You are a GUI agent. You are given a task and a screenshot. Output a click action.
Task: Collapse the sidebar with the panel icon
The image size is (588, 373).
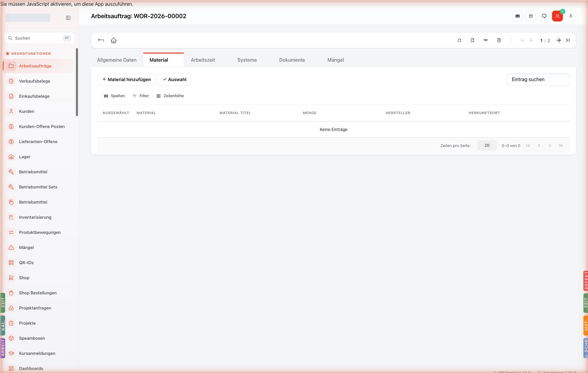point(68,18)
